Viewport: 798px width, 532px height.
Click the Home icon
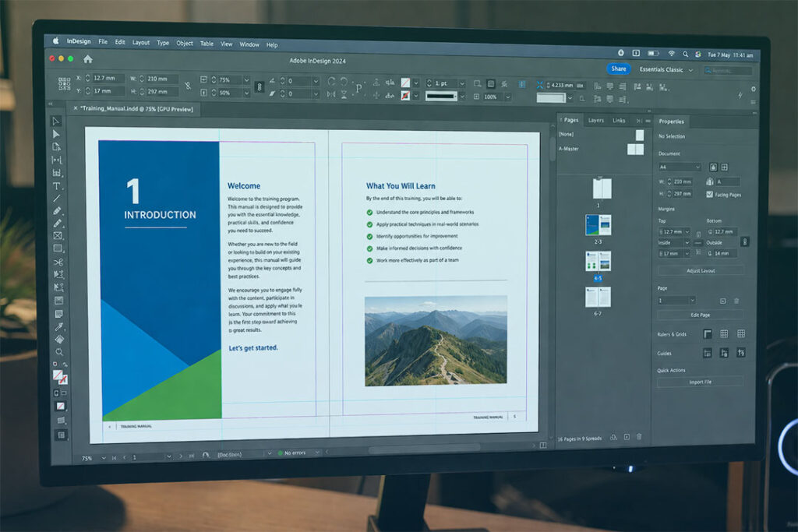pyautogui.click(x=87, y=59)
